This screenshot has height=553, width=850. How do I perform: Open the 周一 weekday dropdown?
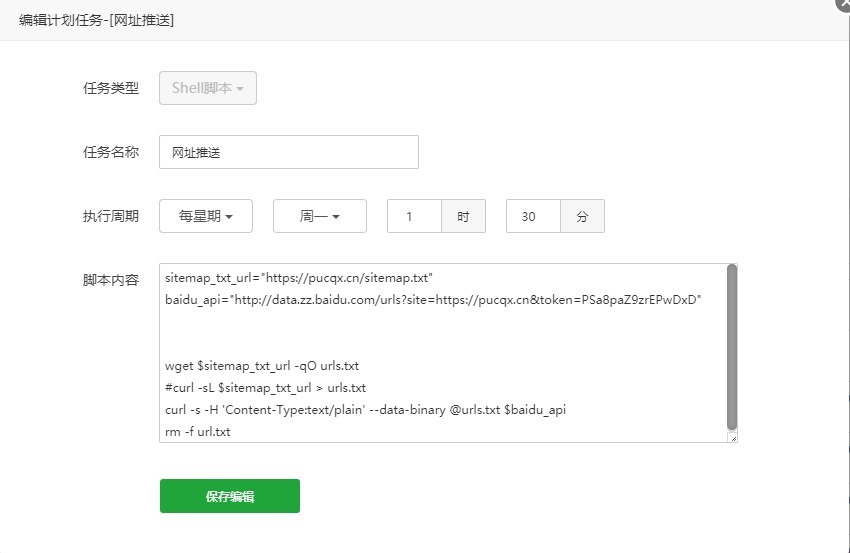click(x=320, y=216)
